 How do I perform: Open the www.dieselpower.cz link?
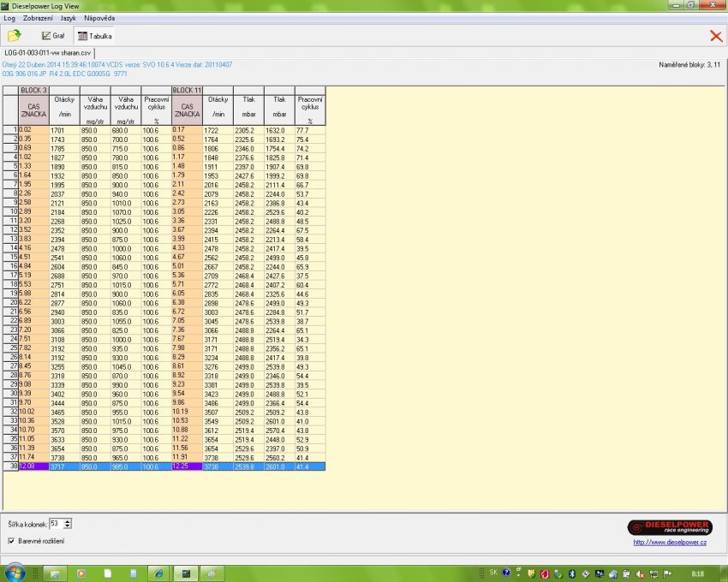(x=670, y=542)
